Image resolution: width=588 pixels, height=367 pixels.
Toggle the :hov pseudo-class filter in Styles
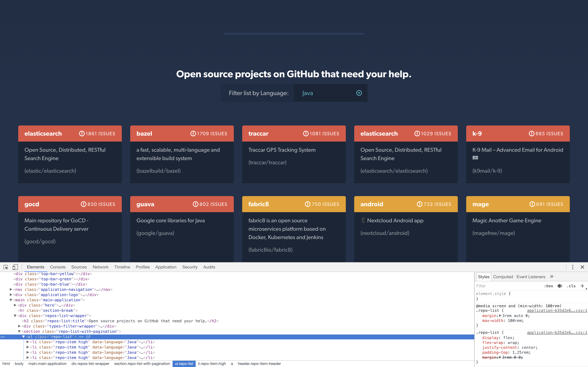click(549, 286)
